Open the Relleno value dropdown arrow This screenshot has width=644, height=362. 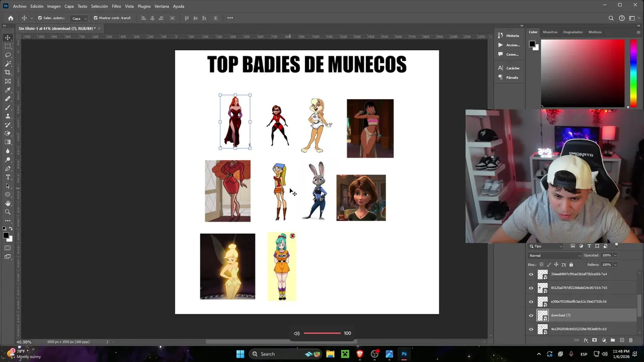(615, 264)
